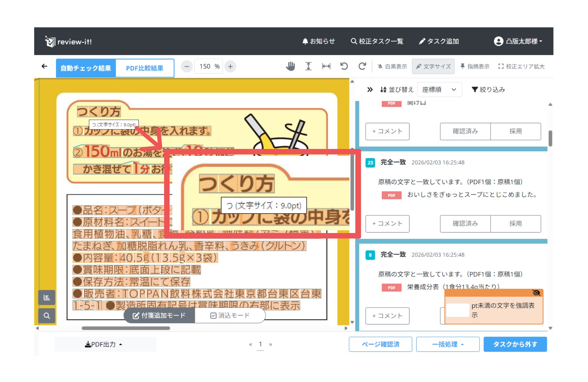Click the back arrow icon
The width and height of the screenshot is (588, 382).
(x=44, y=66)
